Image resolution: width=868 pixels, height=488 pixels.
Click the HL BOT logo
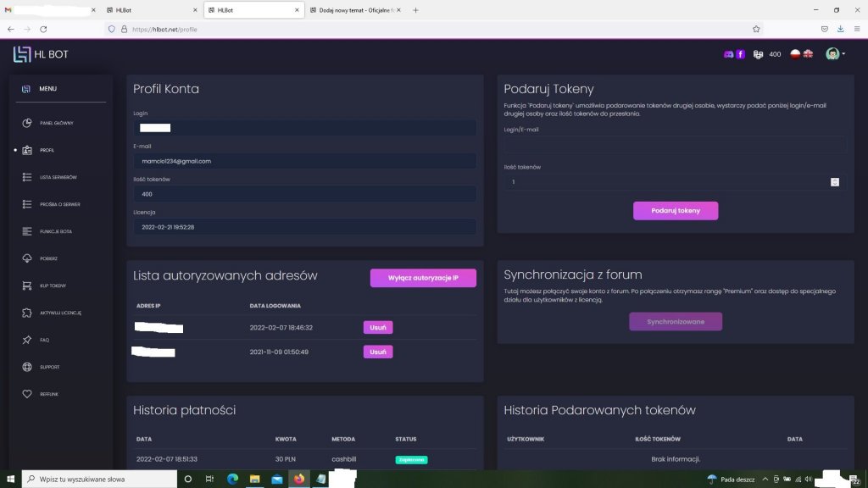[x=41, y=54]
